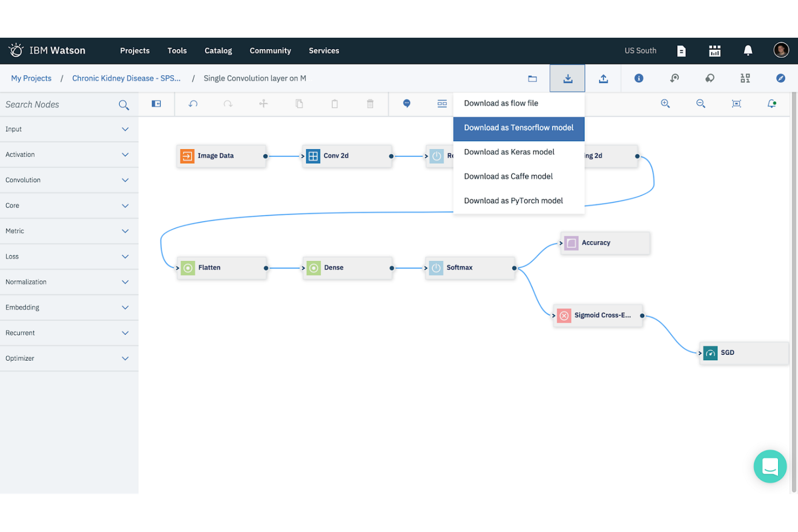Go to My Projects breadcrumb link
This screenshot has width=798, height=532.
pos(31,78)
